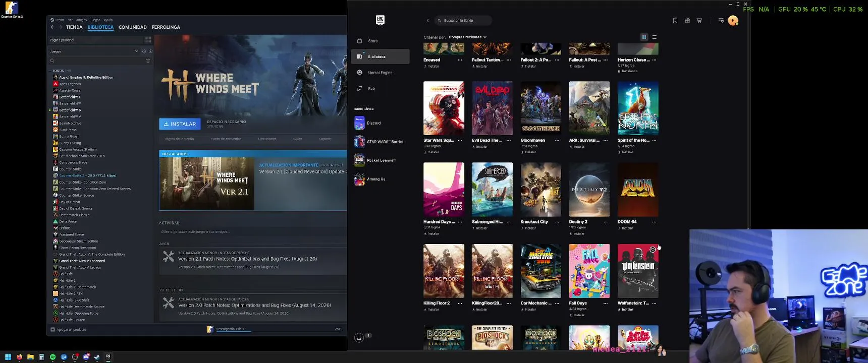Open Steam COMUNIDAD tab
The width and height of the screenshot is (868, 363).
pyautogui.click(x=133, y=27)
